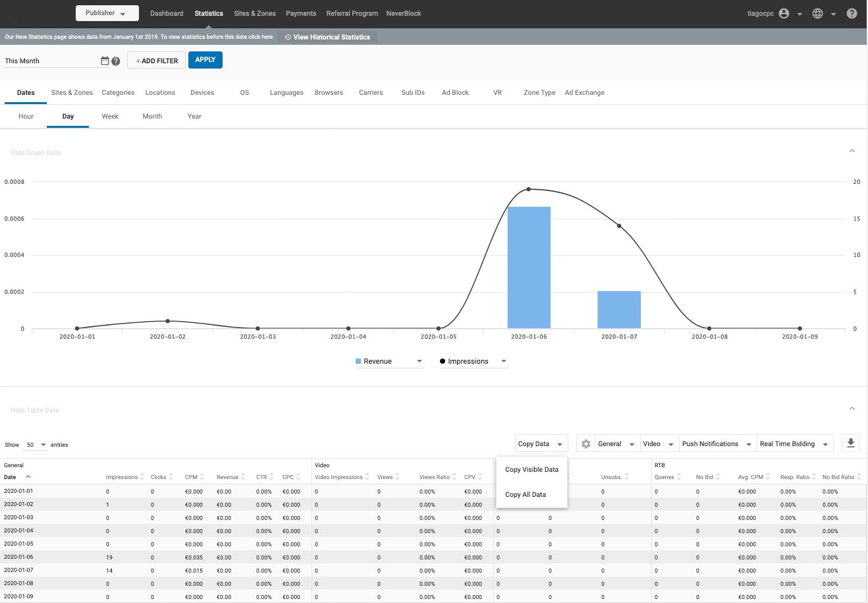The image size is (868, 603).
Task: Open the help icon in top bar
Action: pyautogui.click(x=852, y=13)
